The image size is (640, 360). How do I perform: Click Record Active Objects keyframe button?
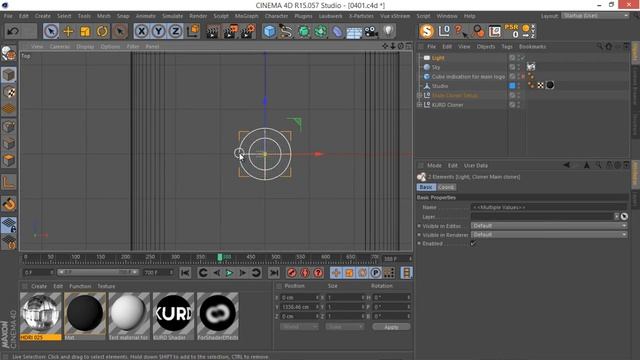click(292, 273)
